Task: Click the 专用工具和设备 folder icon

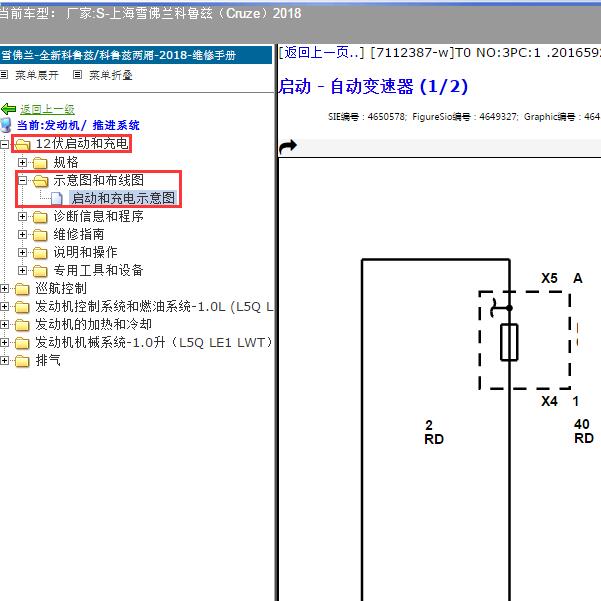Action: 40,271
